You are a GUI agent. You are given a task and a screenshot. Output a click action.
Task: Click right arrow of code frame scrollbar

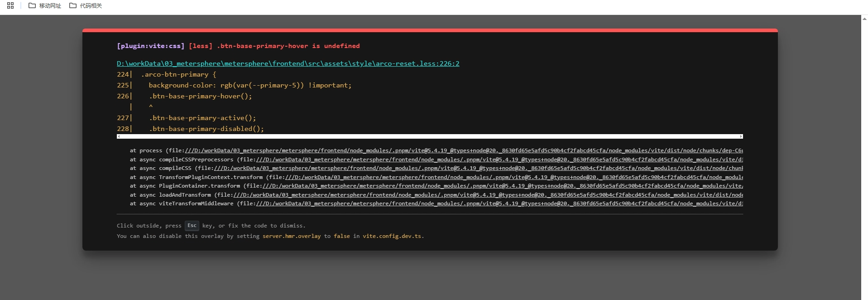741,136
